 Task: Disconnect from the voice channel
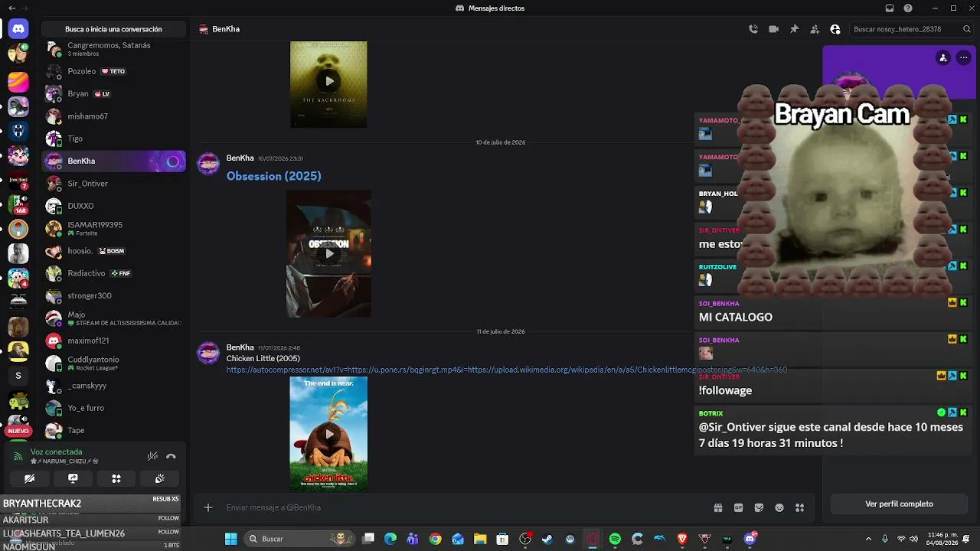[x=171, y=456]
